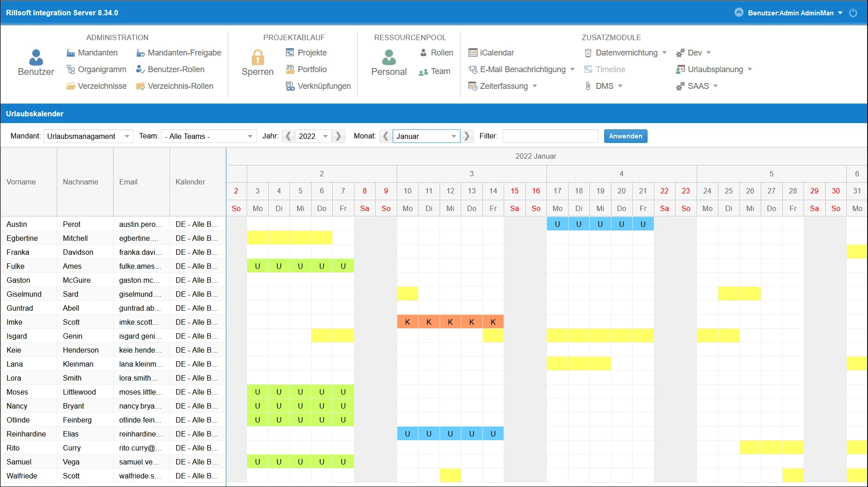The height and width of the screenshot is (487, 868).
Task: Open the Admin AdminMan user menu arrow
Action: click(x=840, y=13)
